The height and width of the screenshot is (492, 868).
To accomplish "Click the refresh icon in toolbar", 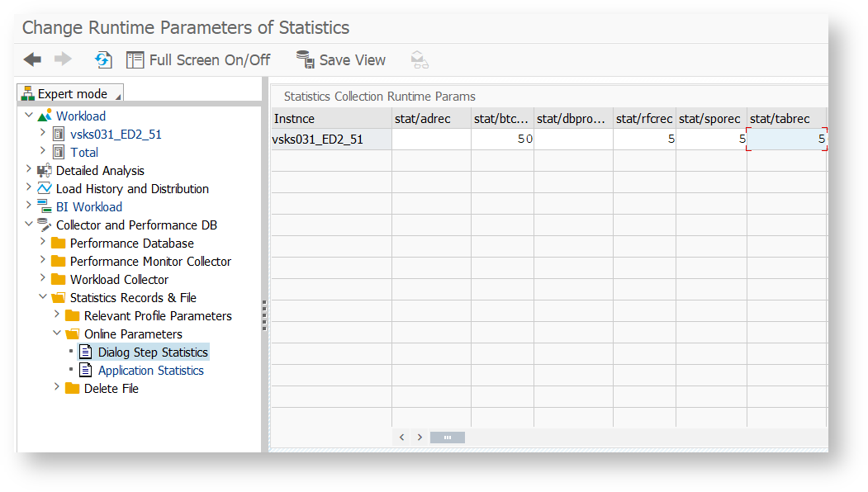I will (x=103, y=59).
